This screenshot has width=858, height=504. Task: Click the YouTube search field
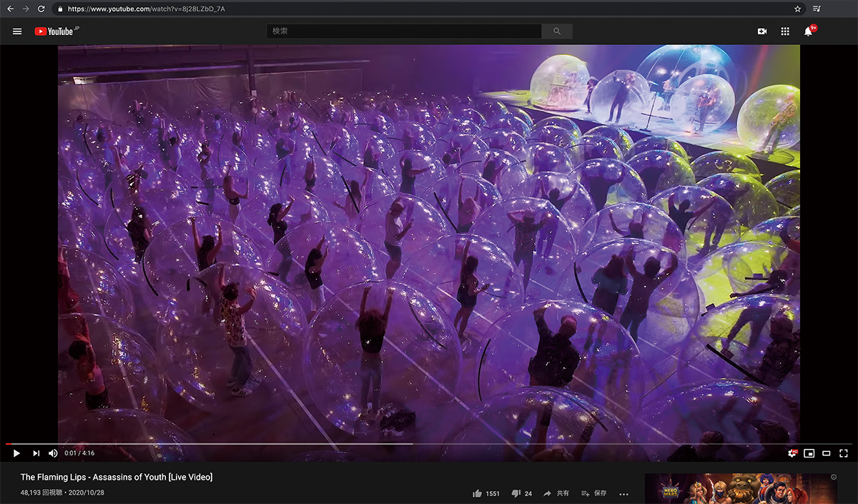coord(404,31)
